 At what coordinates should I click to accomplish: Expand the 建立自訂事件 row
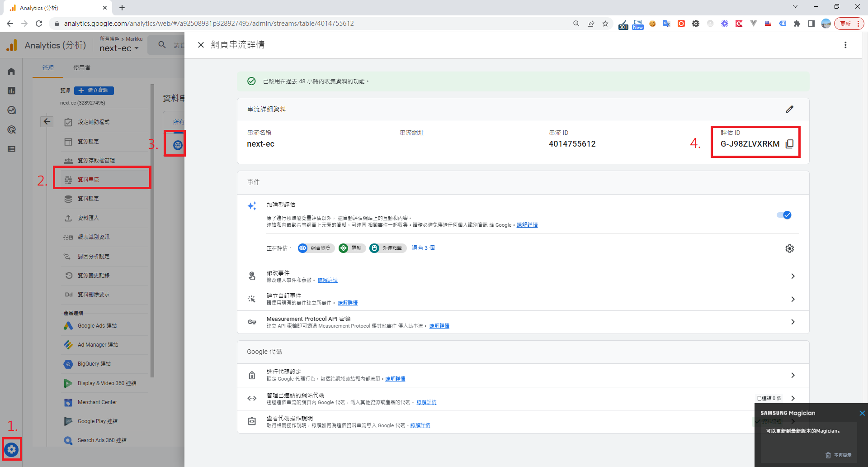click(793, 299)
